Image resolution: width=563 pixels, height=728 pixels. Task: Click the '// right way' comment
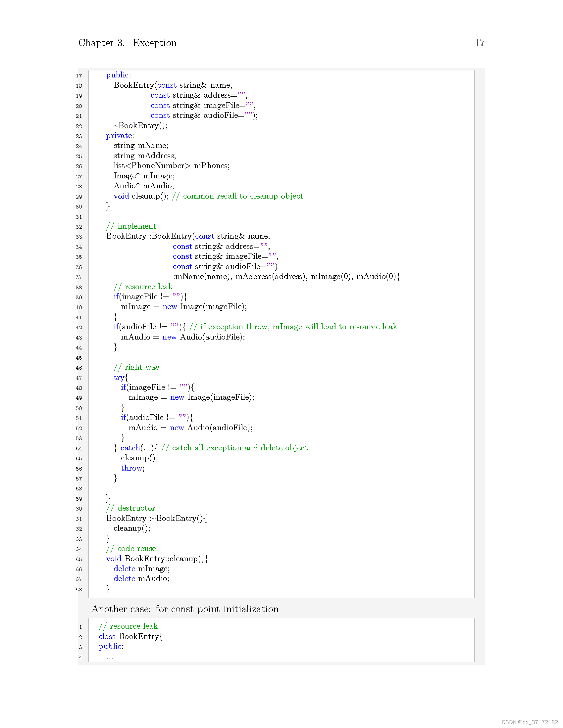point(137,367)
